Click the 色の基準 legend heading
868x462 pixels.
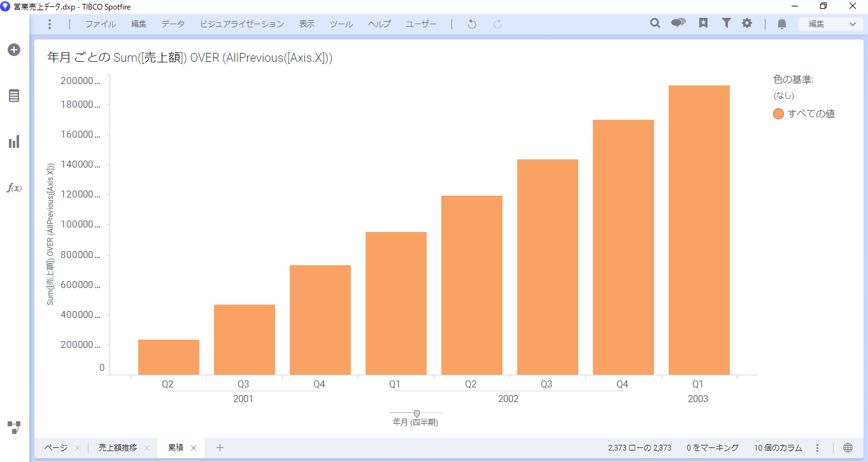793,80
